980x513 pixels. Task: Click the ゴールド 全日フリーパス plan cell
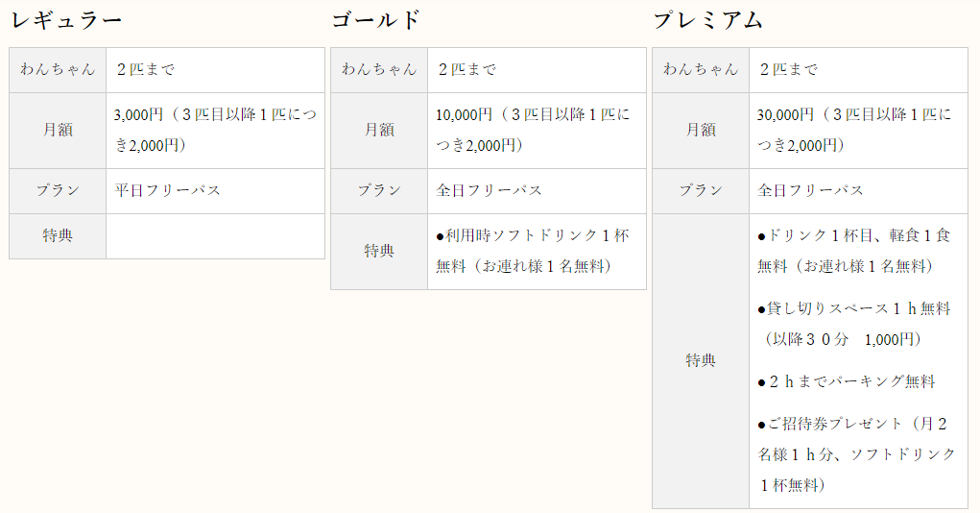click(x=537, y=191)
